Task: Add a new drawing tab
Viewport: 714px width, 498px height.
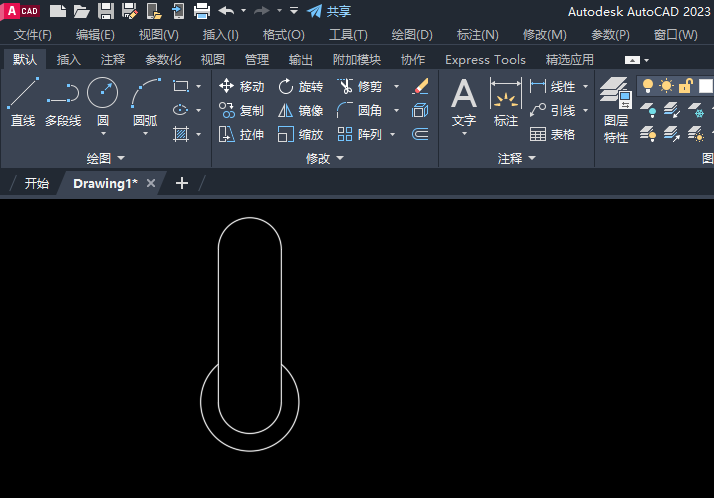Action: (x=182, y=183)
